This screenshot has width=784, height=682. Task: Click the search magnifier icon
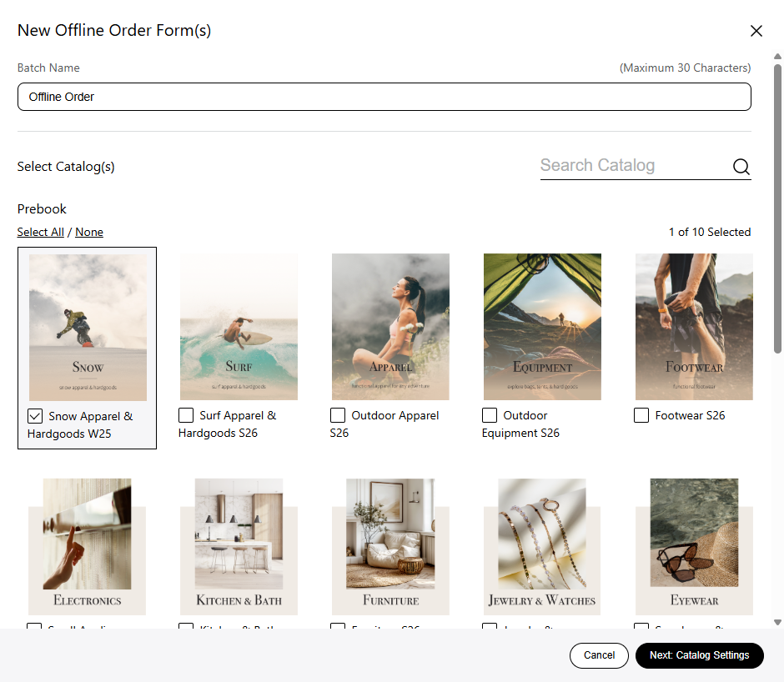(741, 167)
